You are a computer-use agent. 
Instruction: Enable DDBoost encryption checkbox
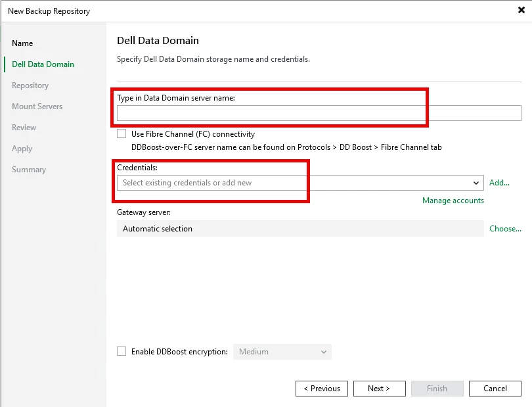(x=122, y=351)
